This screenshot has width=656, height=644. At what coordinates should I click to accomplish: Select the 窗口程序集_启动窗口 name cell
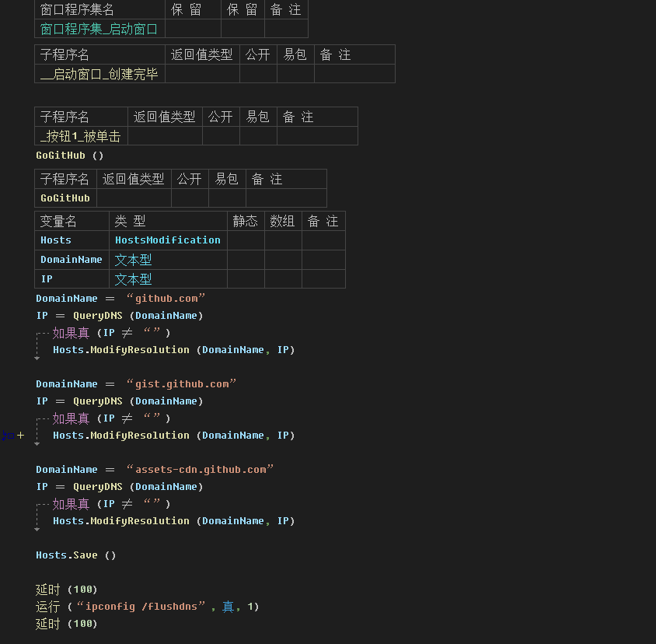click(x=99, y=29)
